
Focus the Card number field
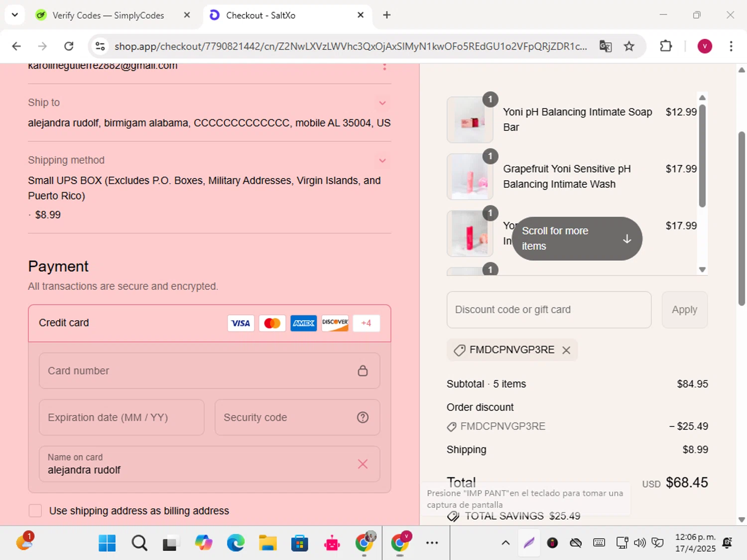pyautogui.click(x=209, y=371)
